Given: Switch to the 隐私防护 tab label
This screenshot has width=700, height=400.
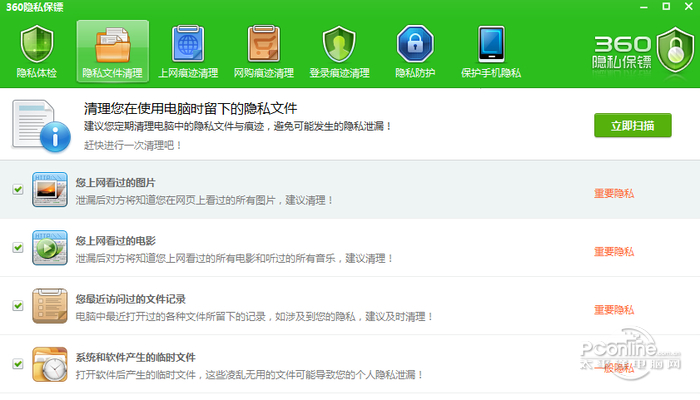Looking at the screenshot, I should point(415,73).
